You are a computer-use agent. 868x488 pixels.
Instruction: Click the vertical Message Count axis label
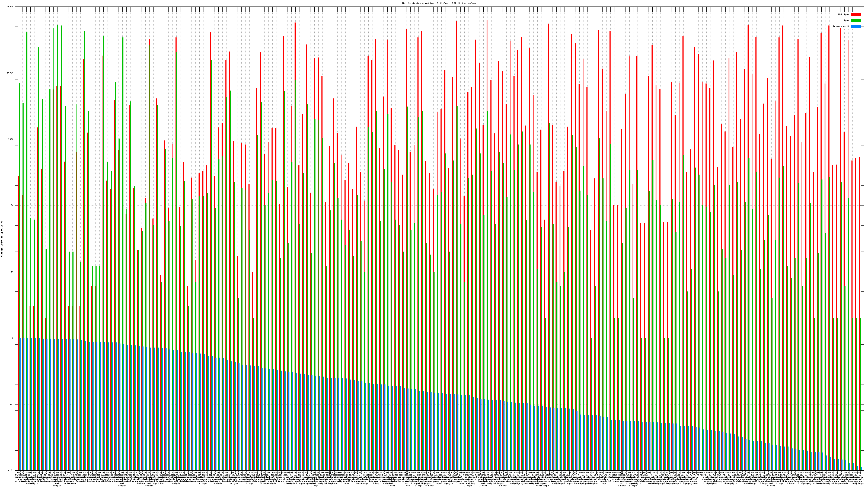point(2,239)
